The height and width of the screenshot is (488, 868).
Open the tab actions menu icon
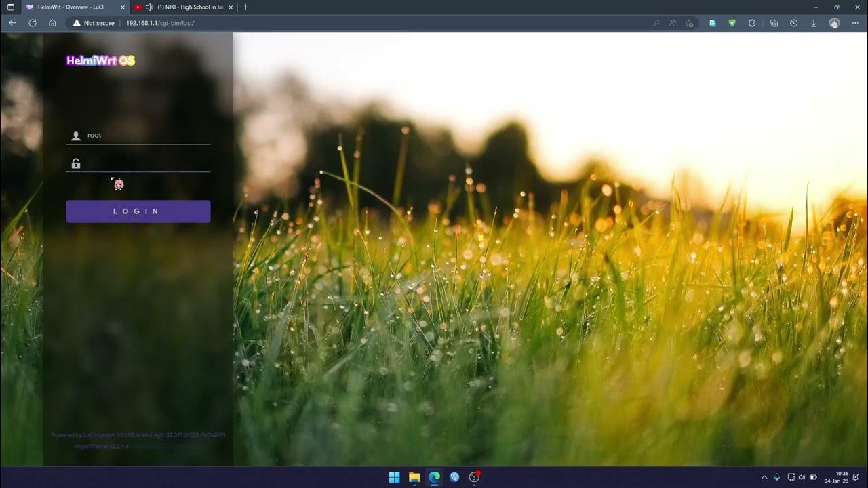coord(10,7)
